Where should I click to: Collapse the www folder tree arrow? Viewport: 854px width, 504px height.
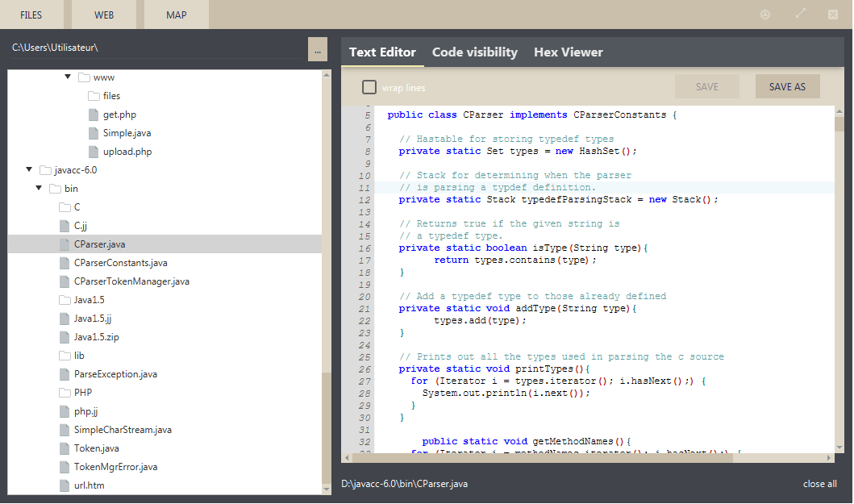tap(68, 77)
